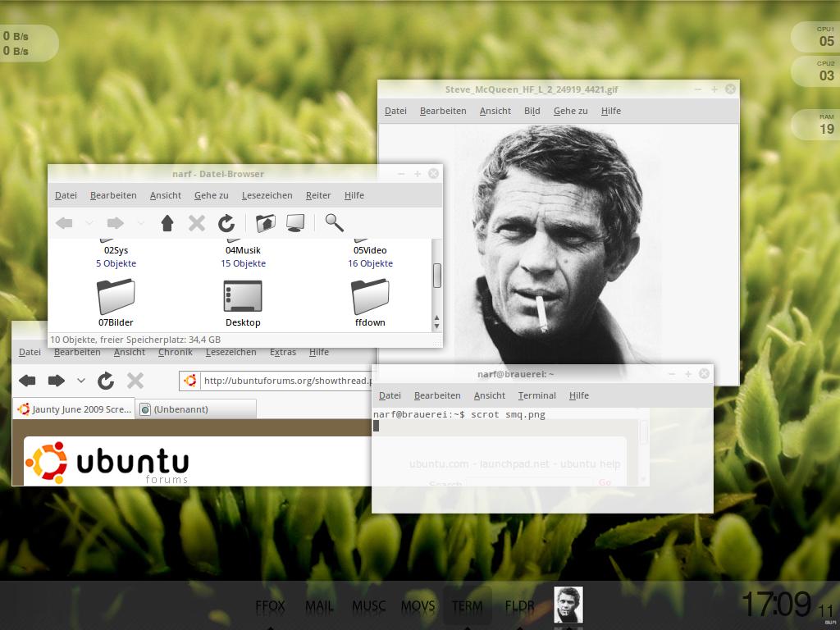840x630 pixels.
Task: Launch FFOX from the bottom dock
Action: point(270,606)
